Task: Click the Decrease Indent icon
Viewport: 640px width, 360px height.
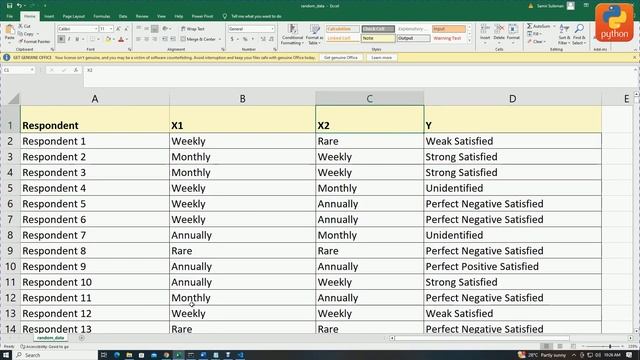Action: click(164, 39)
